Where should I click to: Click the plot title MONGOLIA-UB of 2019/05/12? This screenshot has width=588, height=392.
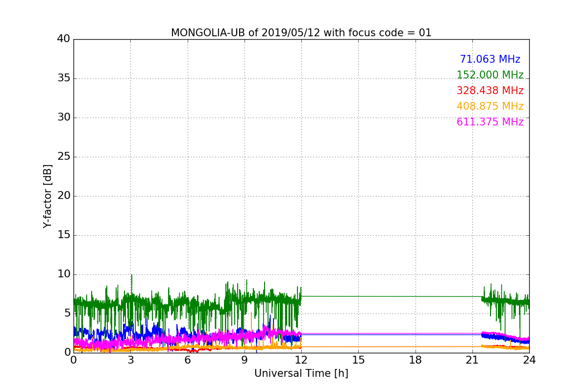(301, 33)
